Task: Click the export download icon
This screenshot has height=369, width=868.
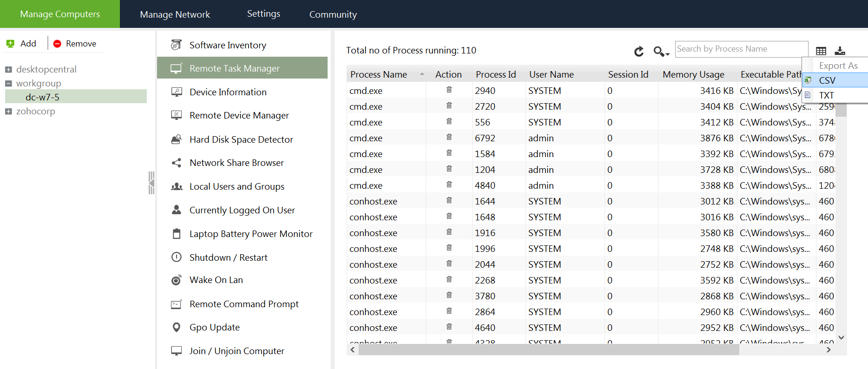Action: point(840,51)
